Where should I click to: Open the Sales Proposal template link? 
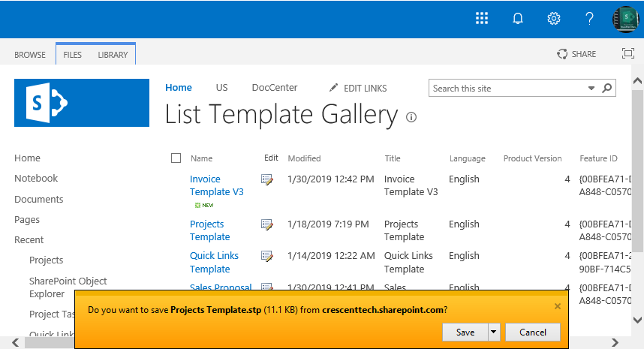[221, 287]
